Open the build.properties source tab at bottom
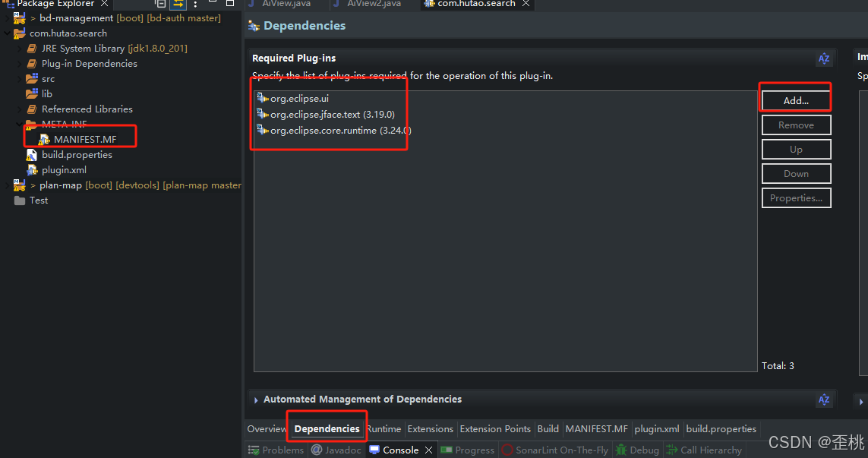Screen dimensions: 868x458 pos(721,428)
